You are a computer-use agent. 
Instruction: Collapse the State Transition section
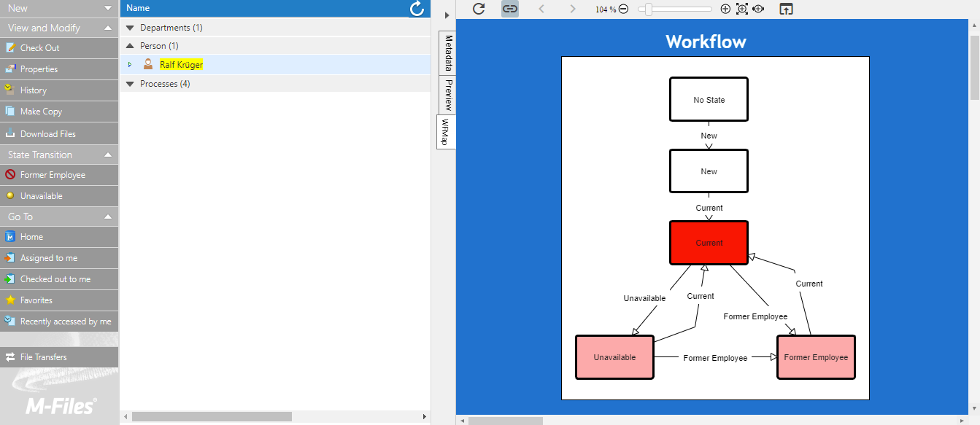pyautogui.click(x=108, y=155)
